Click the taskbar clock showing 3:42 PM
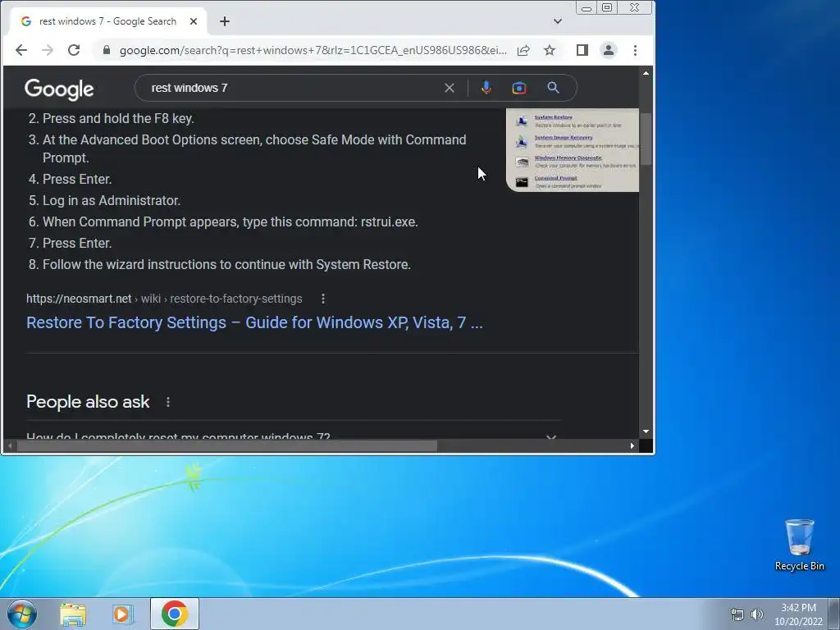Viewport: 840px width, 630px height. click(798, 614)
